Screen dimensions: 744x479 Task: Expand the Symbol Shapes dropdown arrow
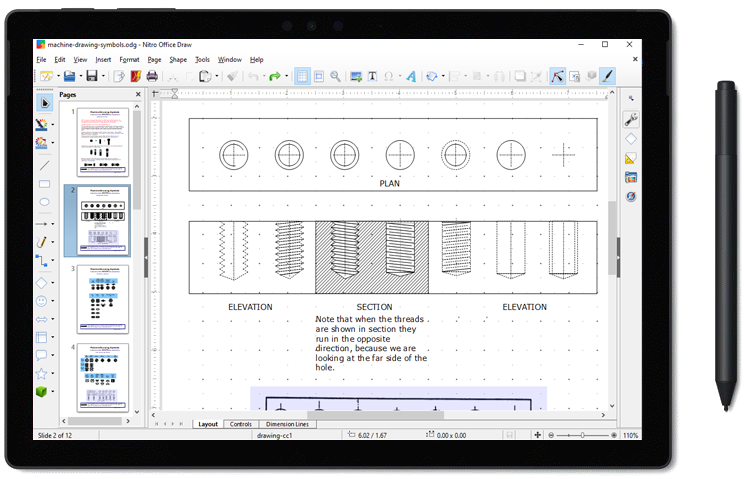click(x=53, y=301)
